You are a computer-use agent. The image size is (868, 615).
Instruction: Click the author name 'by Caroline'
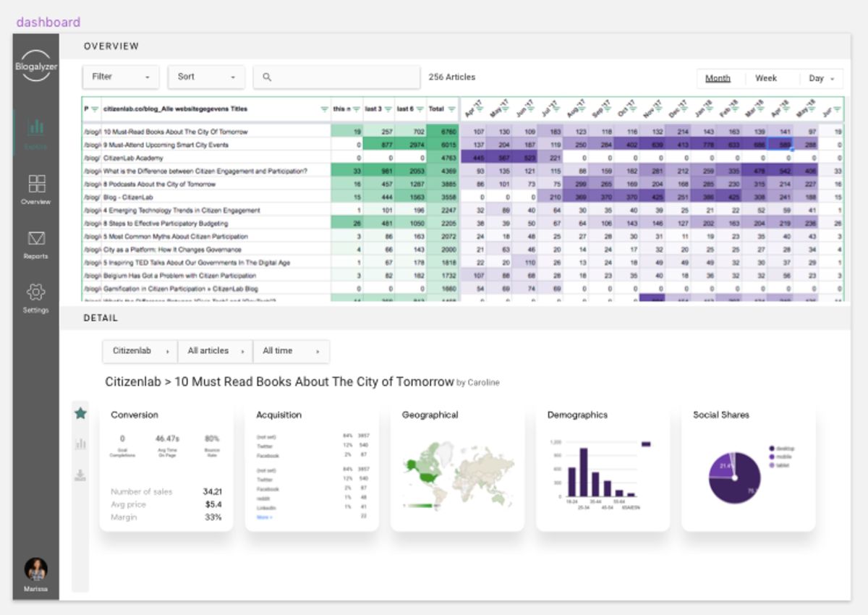tap(478, 383)
